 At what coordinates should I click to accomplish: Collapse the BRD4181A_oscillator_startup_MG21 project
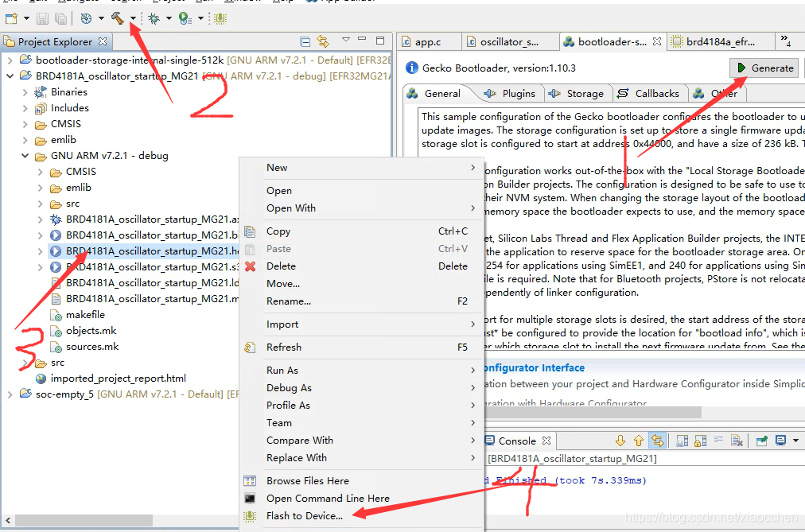pyautogui.click(x=10, y=76)
